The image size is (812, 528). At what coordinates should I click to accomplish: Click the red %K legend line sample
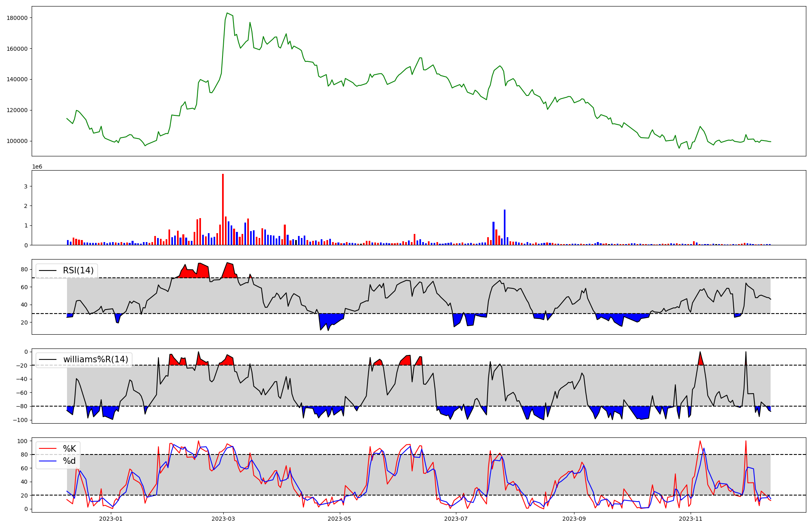[48, 448]
